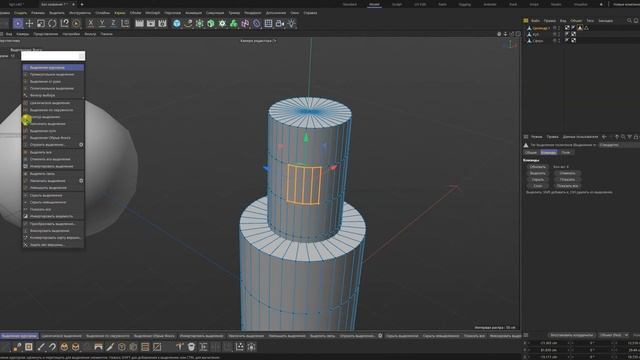
Task: Open the Стандартно dropdown in Attribute Manager
Action: [x=619, y=145]
